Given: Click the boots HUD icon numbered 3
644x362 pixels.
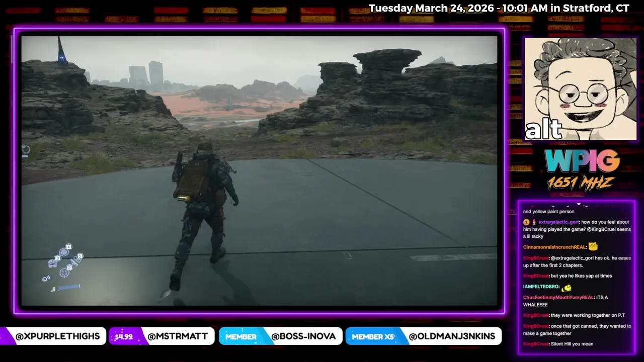Looking at the screenshot, I should [53, 263].
